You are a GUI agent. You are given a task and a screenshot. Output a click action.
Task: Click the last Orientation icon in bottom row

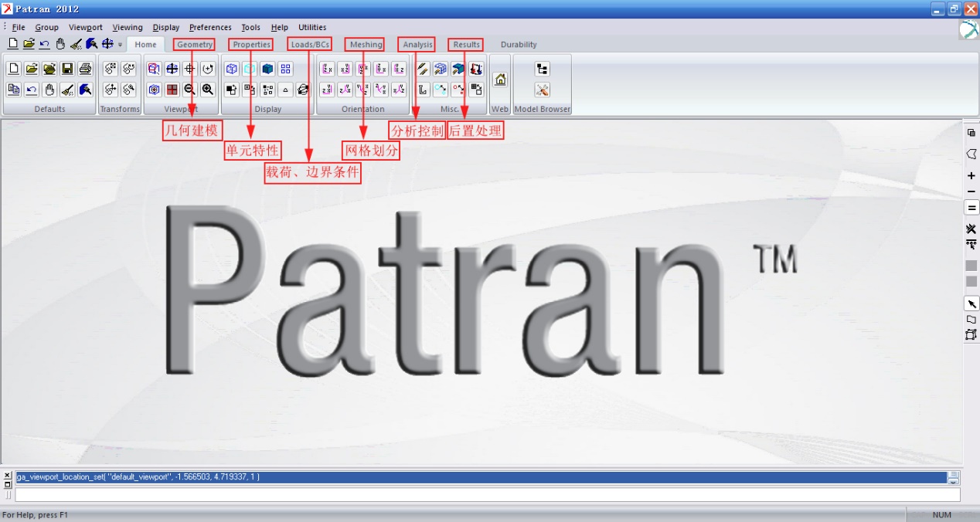coord(399,90)
